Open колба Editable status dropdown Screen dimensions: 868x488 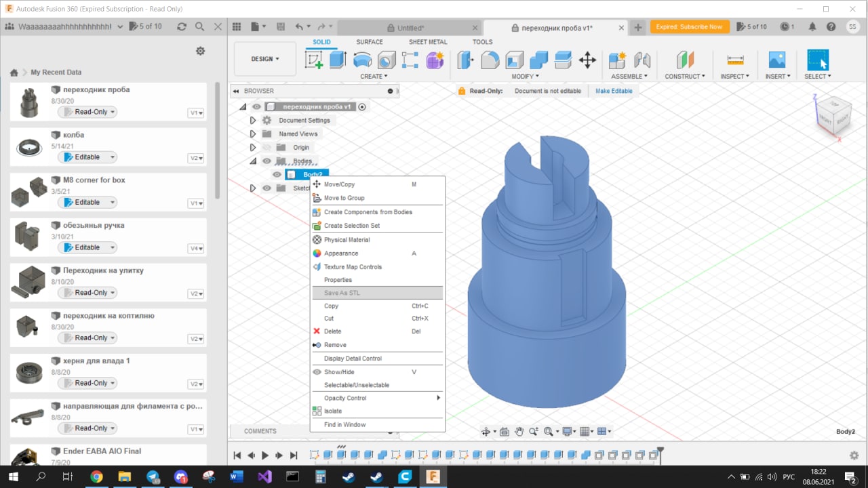point(87,157)
